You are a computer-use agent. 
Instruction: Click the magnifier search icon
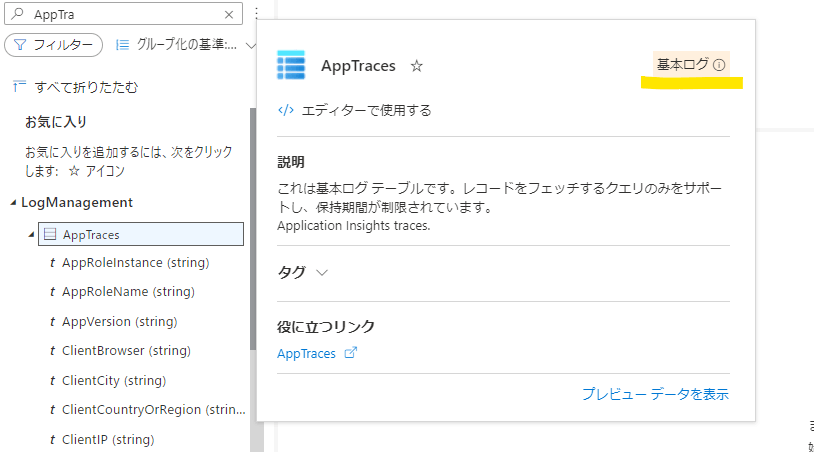[x=18, y=14]
